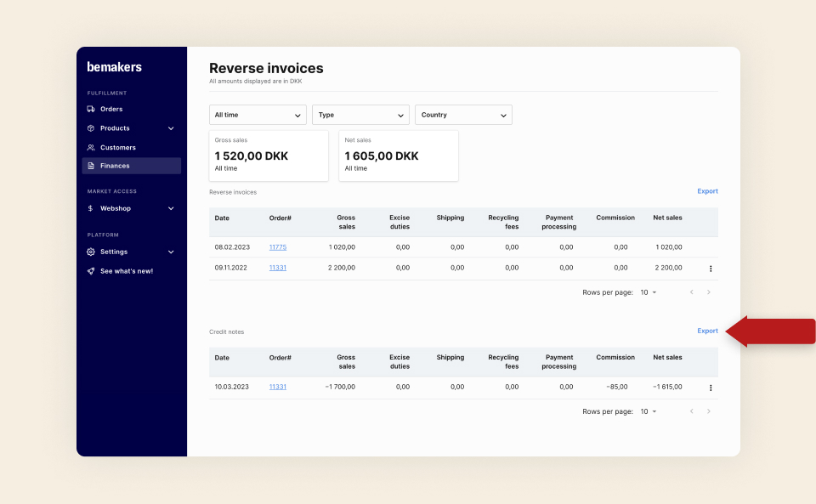Click commission value −85,00

tap(617, 387)
